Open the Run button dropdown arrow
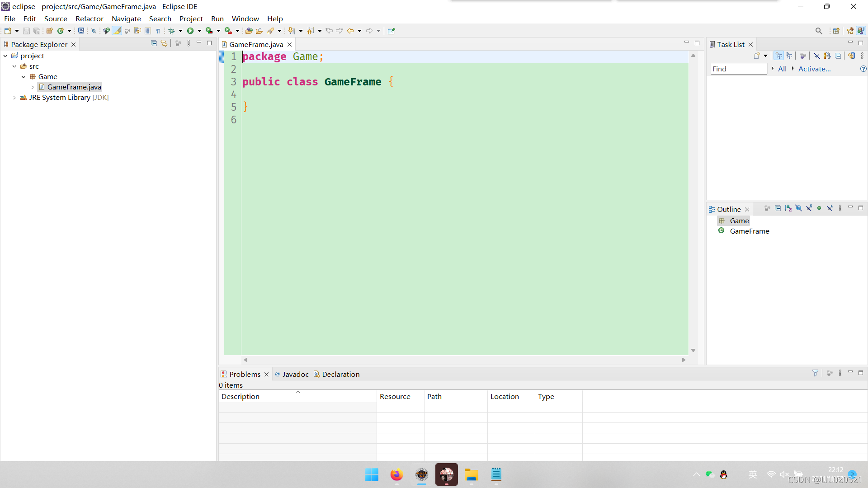Screen dimensions: 868x488 199,31
